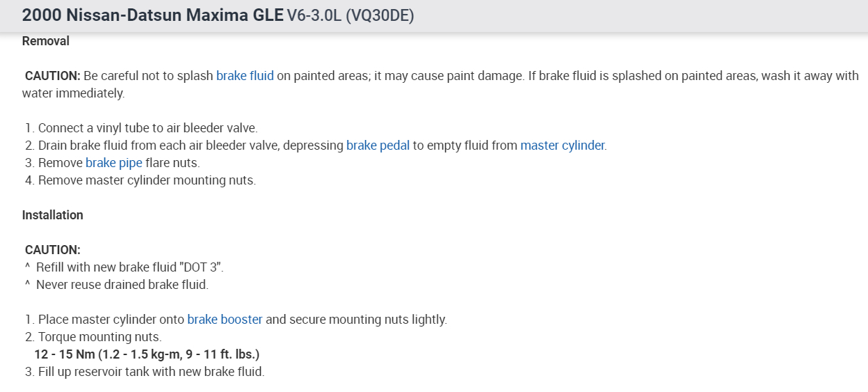Click "Remove master cylinder mounting nuts" step

pyautogui.click(x=147, y=180)
